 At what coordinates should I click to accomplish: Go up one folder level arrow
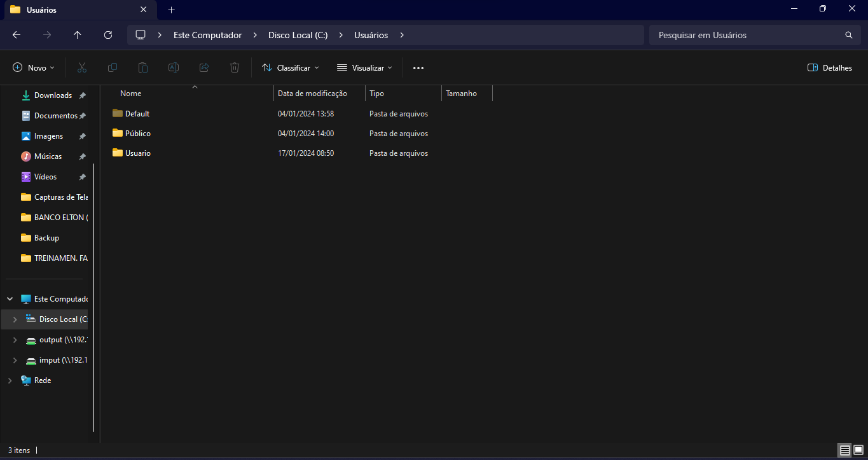(78, 35)
